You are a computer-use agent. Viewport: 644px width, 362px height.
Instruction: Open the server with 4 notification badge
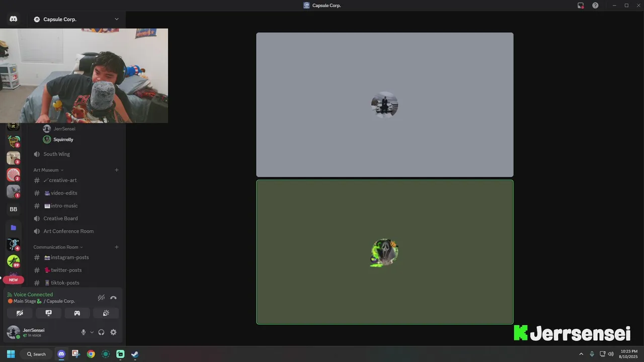pos(14,245)
